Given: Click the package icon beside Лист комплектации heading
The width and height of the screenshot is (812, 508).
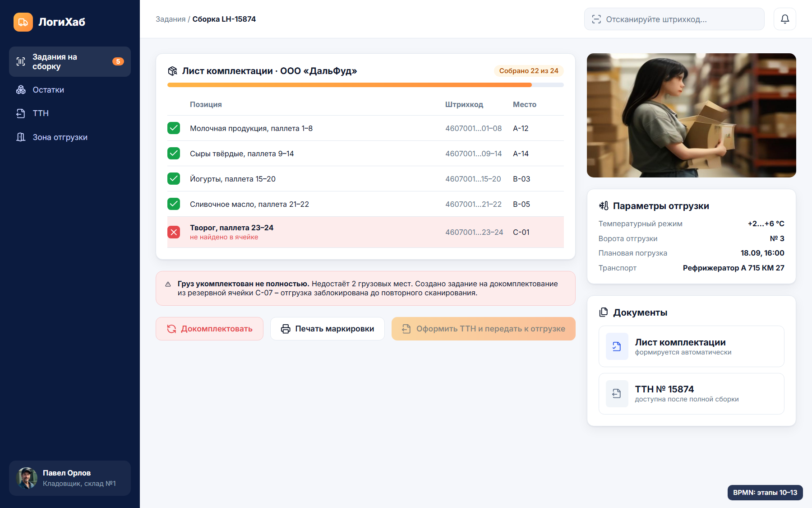Looking at the screenshot, I should click(x=172, y=71).
